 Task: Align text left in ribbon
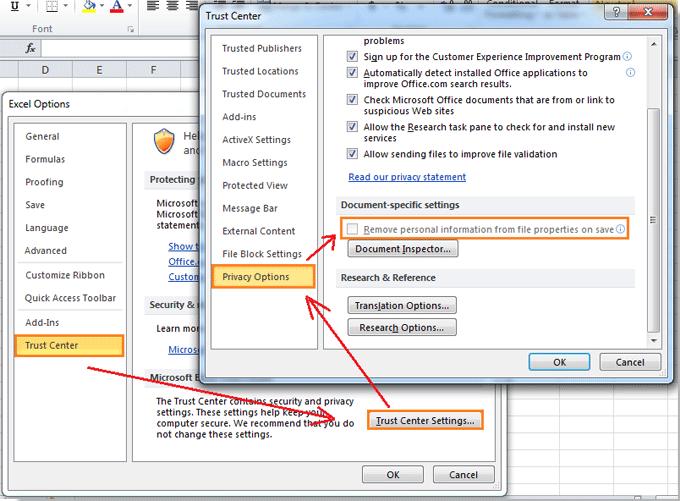click(152, 6)
